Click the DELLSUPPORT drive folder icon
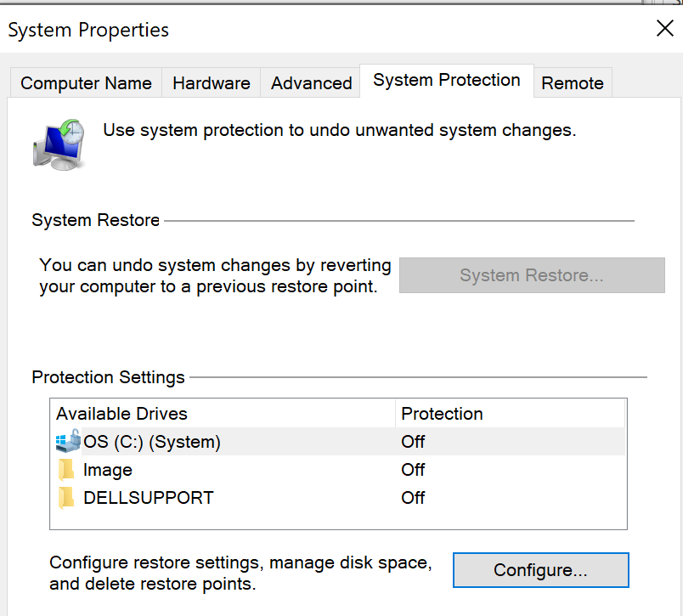 (67, 498)
